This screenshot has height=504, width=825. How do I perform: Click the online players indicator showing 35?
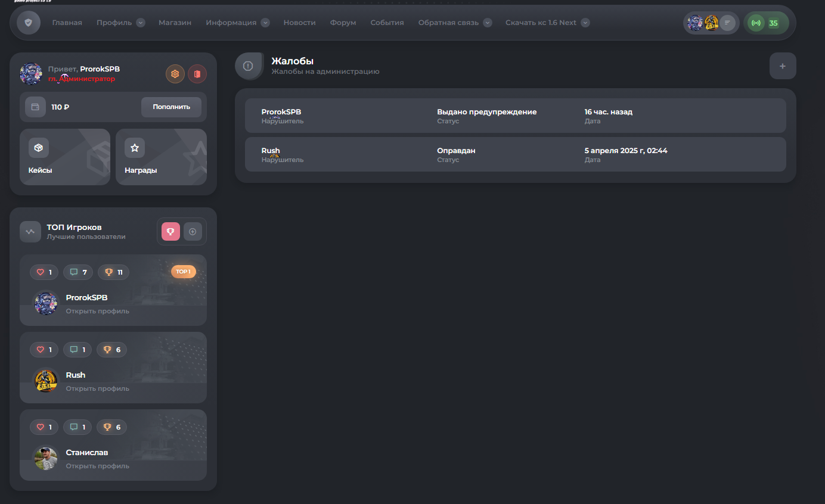point(765,23)
